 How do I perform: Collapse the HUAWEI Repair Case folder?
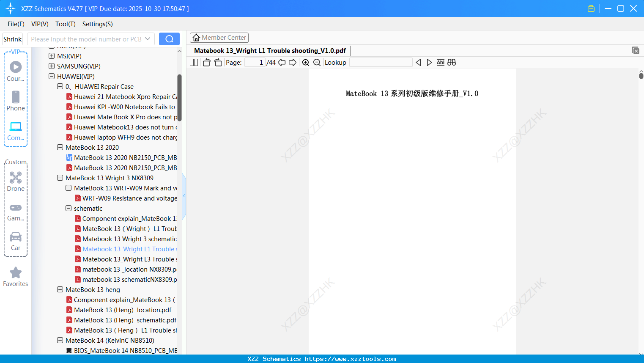coord(60,86)
